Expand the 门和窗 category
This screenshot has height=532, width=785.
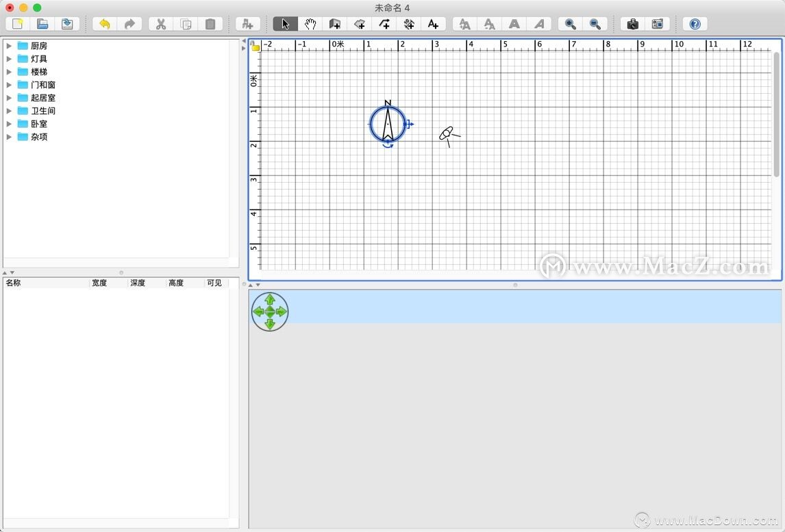tap(10, 85)
